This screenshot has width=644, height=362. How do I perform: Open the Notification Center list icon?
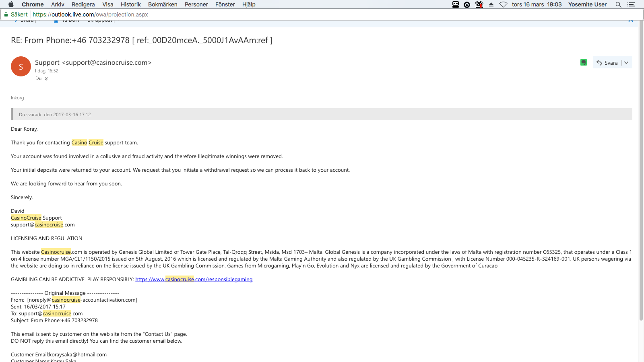point(631,4)
